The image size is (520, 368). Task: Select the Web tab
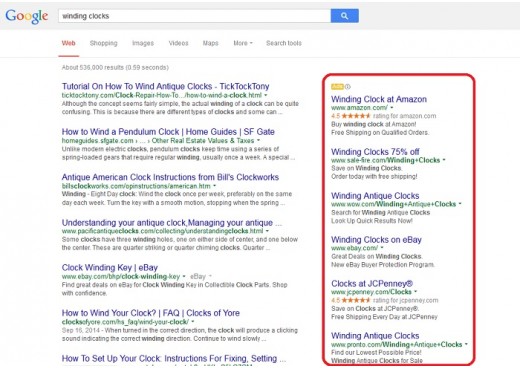(68, 43)
